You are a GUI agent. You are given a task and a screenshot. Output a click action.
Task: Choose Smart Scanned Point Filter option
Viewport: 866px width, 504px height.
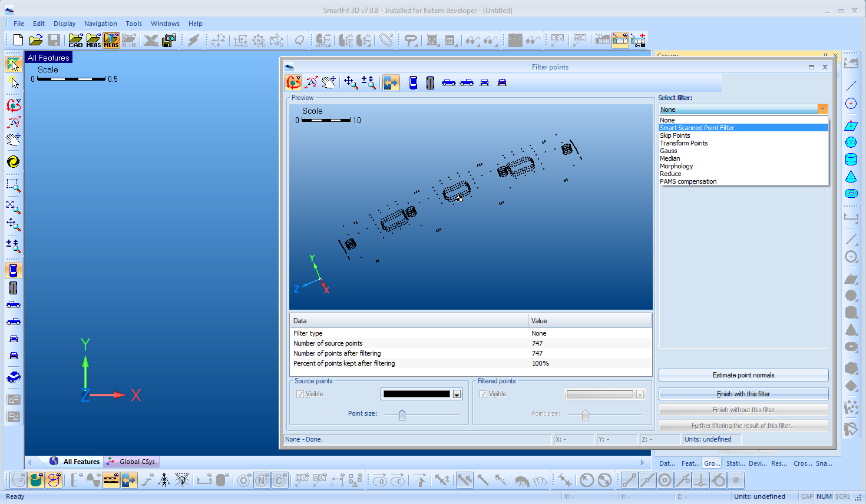(x=743, y=128)
